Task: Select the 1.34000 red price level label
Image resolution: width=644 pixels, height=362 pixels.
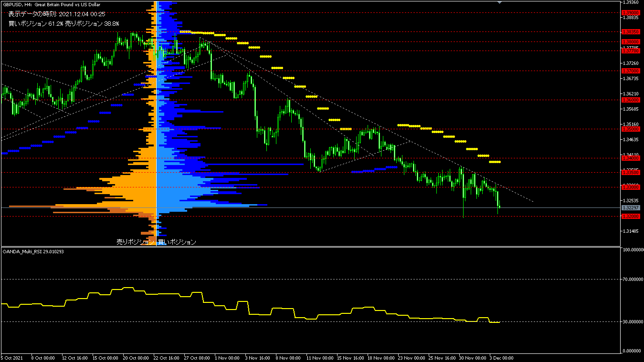Action: tap(631, 158)
